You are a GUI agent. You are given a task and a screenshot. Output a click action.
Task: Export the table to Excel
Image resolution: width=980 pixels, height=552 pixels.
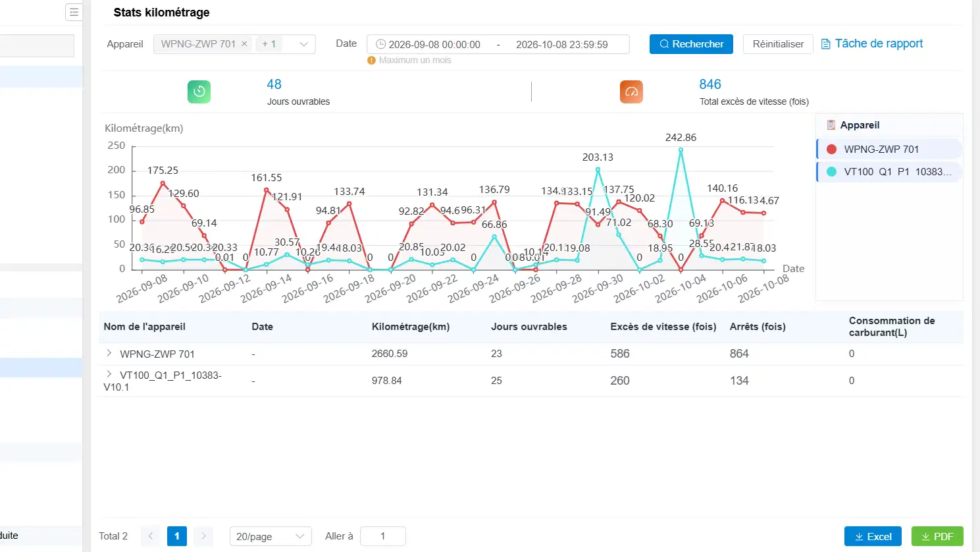click(x=873, y=536)
